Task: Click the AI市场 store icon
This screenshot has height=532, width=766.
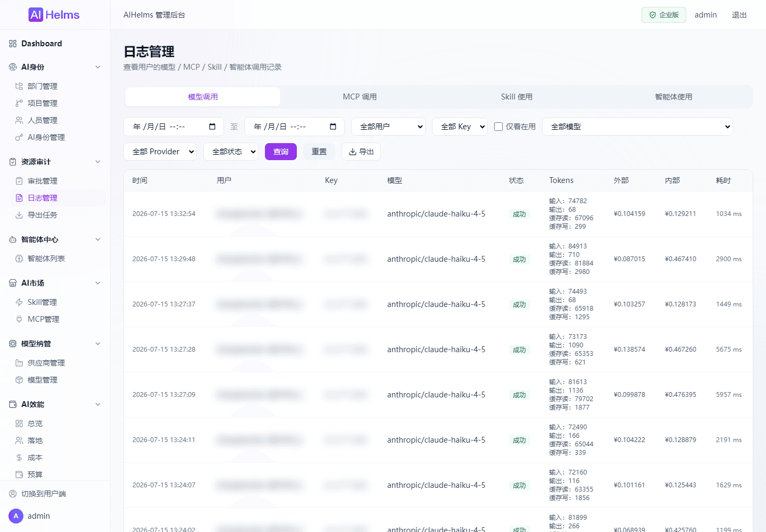Action: [13, 283]
